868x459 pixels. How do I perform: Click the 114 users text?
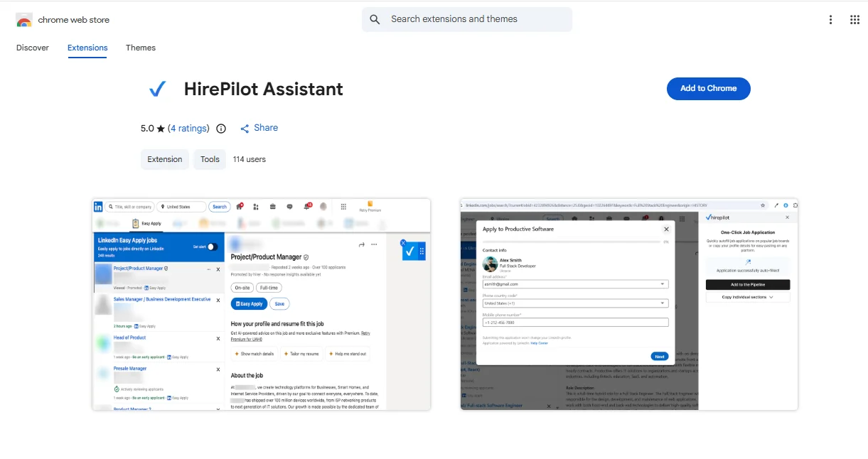click(x=250, y=159)
